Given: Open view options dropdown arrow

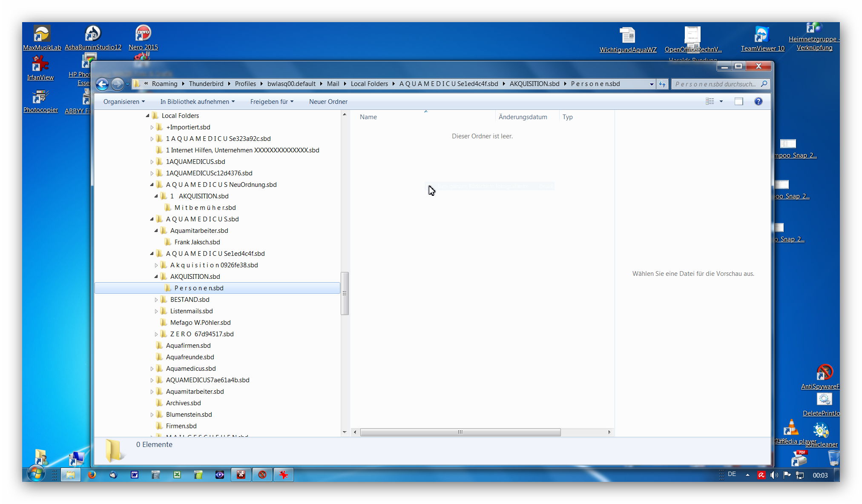Looking at the screenshot, I should click(x=721, y=101).
